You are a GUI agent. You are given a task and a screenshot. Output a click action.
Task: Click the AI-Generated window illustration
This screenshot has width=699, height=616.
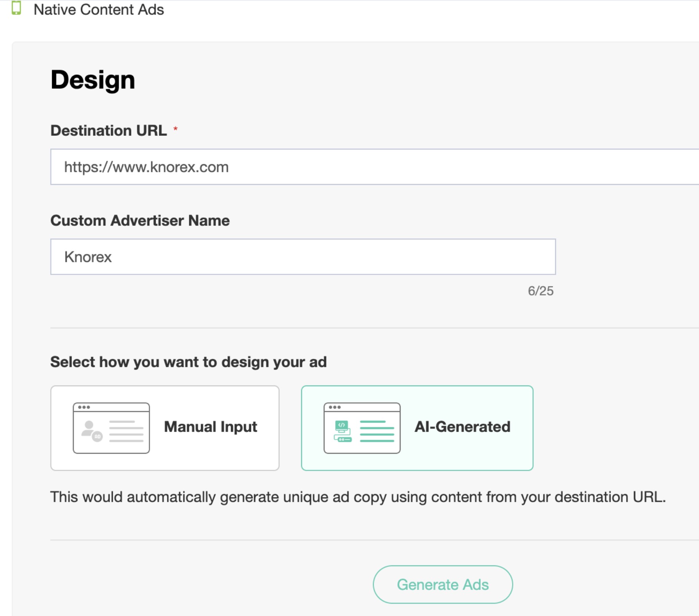[x=362, y=428]
